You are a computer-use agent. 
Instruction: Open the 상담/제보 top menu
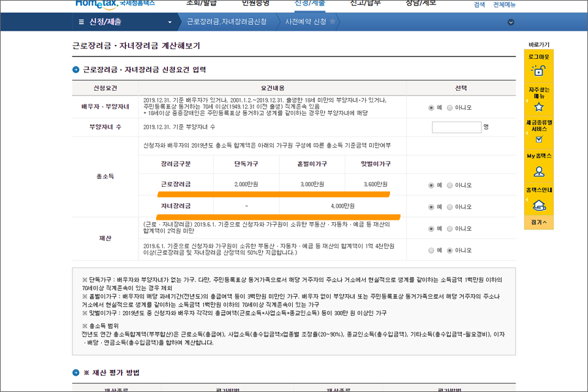[x=421, y=3]
